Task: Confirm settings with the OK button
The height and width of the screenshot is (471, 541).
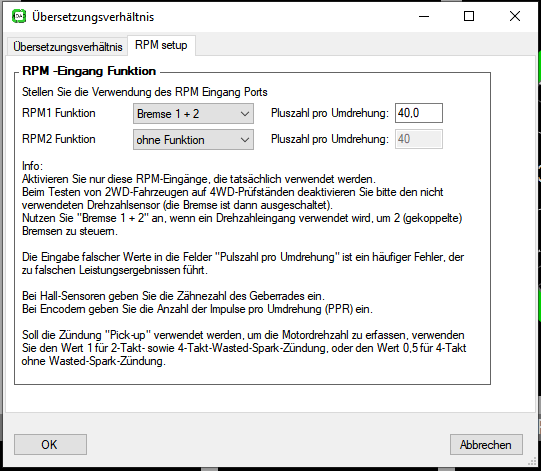Action: pos(50,444)
